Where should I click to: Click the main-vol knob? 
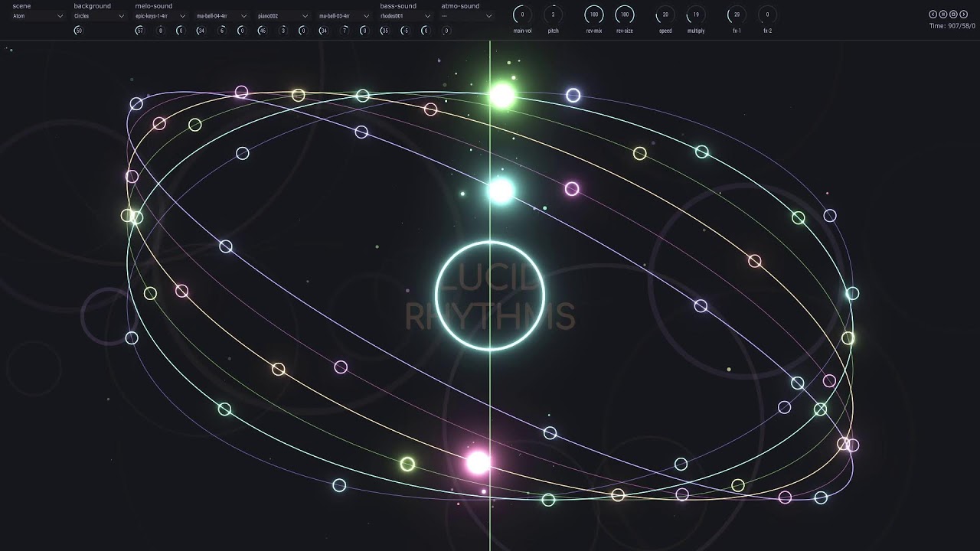522,15
